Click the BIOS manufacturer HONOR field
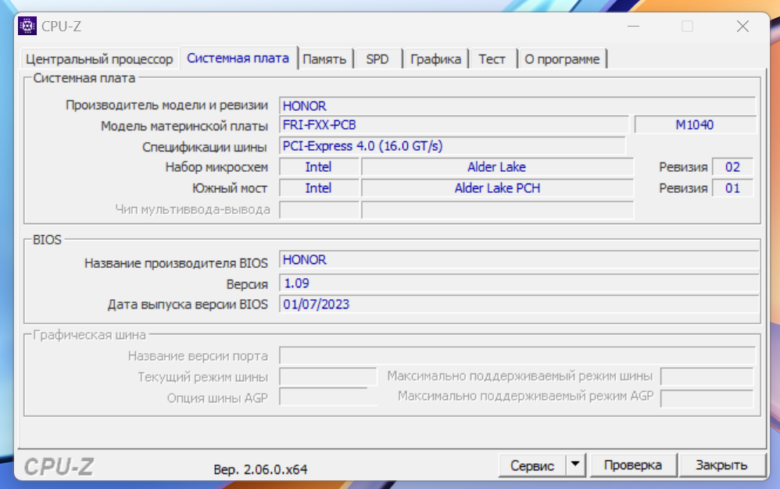 coord(519,260)
